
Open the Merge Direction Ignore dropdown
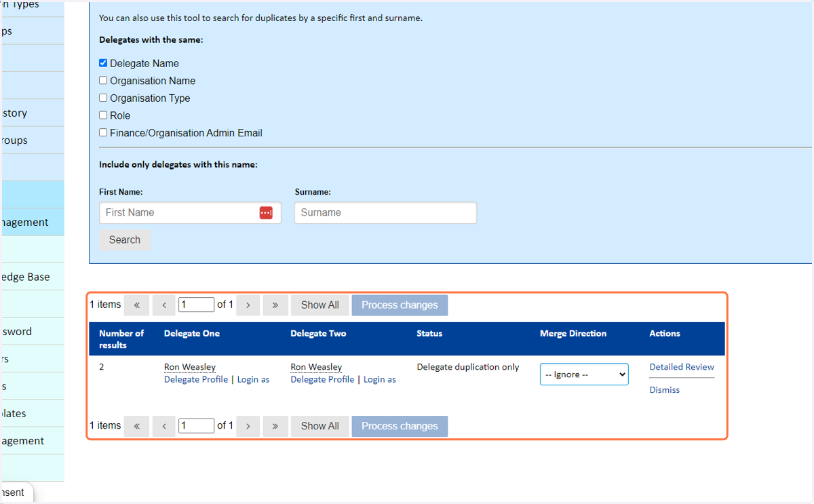[584, 374]
